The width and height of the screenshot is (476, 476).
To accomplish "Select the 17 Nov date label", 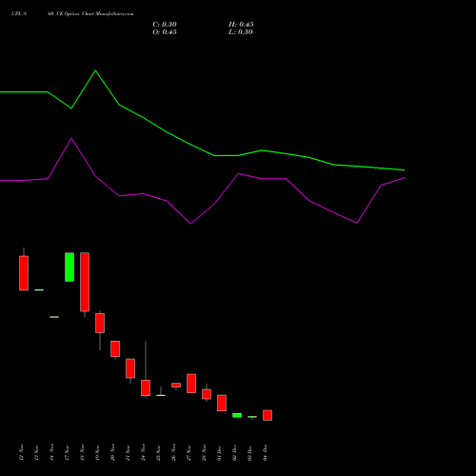I will tap(68, 452).
